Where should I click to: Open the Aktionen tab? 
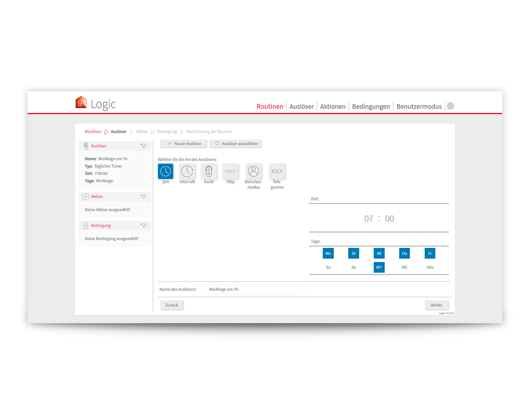coord(332,106)
